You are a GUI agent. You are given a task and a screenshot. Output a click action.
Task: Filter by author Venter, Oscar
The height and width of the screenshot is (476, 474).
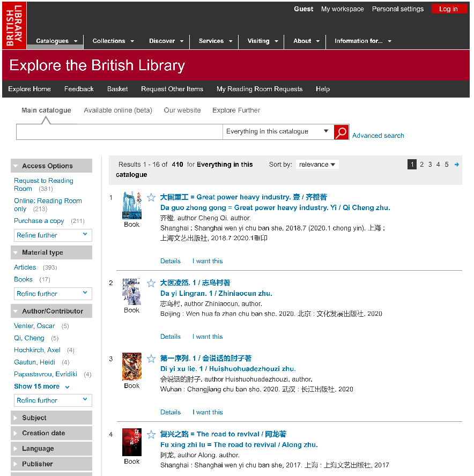point(34,326)
